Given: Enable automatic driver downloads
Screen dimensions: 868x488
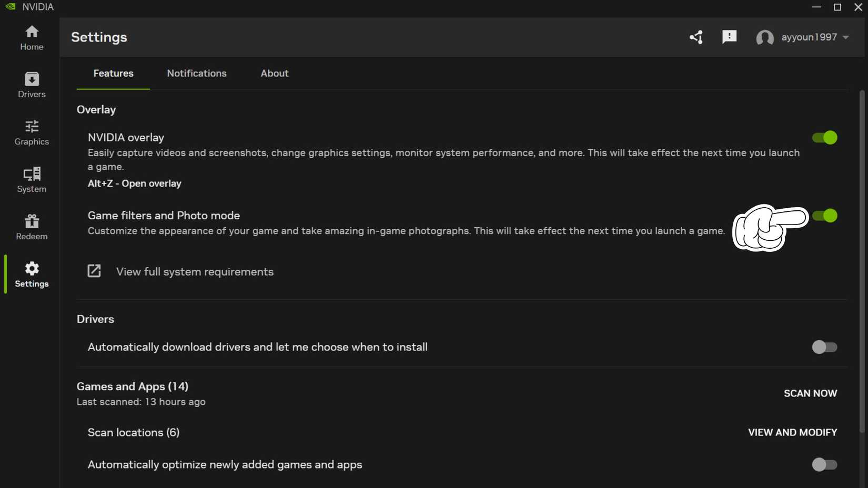Looking at the screenshot, I should pyautogui.click(x=824, y=347).
